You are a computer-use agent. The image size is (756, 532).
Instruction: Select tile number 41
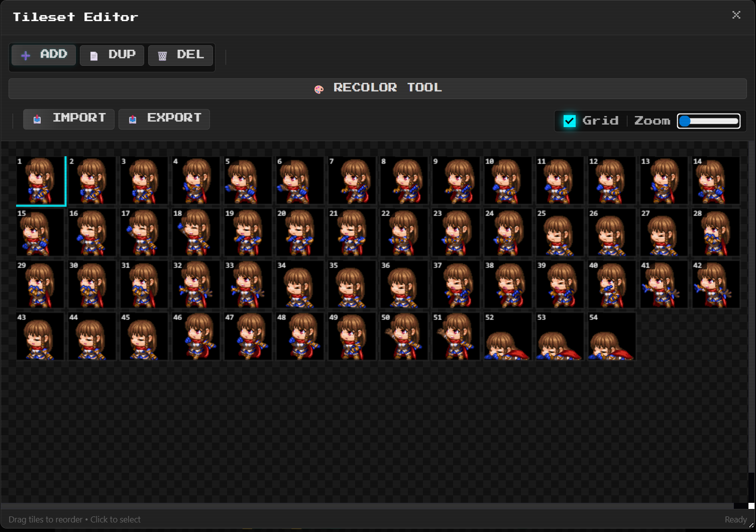(x=664, y=285)
